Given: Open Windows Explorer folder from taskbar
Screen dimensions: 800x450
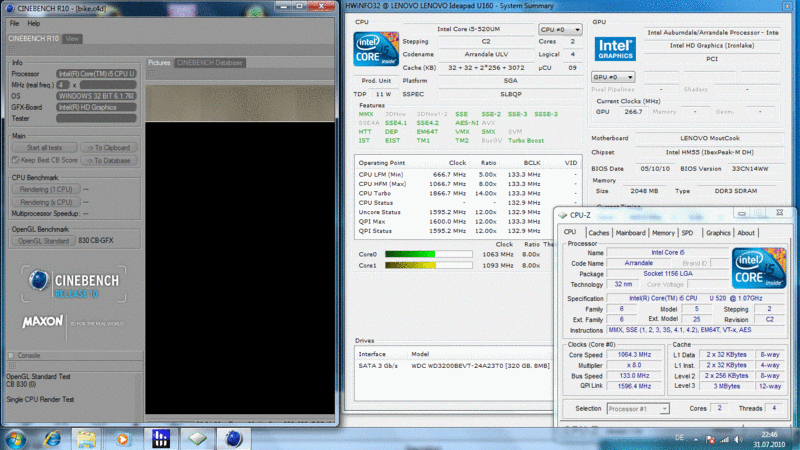Looking at the screenshot, I should click(86, 439).
